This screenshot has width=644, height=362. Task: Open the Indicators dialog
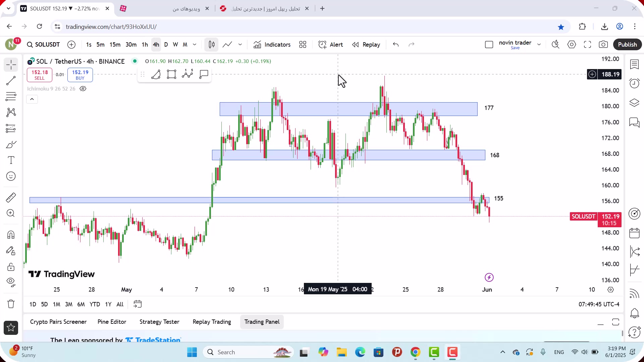[272, 45]
